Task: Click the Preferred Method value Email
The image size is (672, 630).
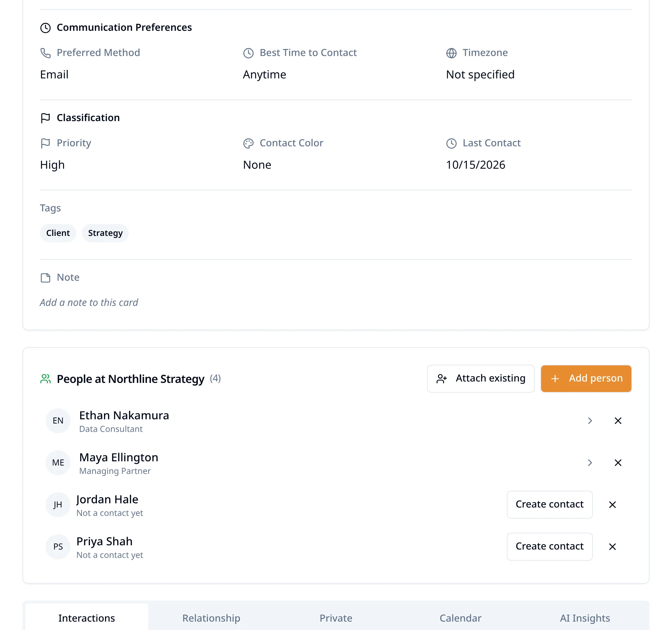Action: click(x=54, y=75)
